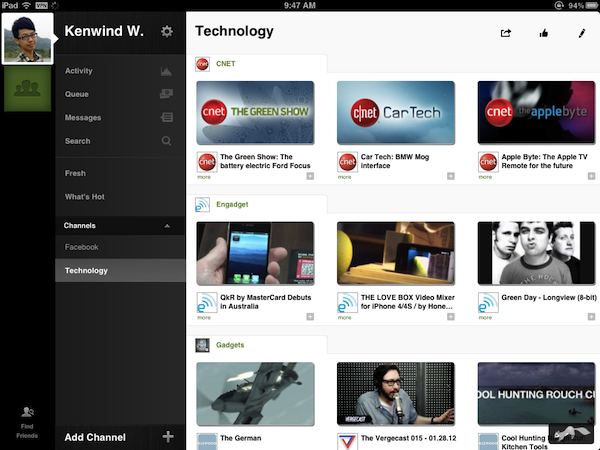Tap 'more' under QkR by MasterCard video
Screen dimensions: 600x450
(x=204, y=318)
